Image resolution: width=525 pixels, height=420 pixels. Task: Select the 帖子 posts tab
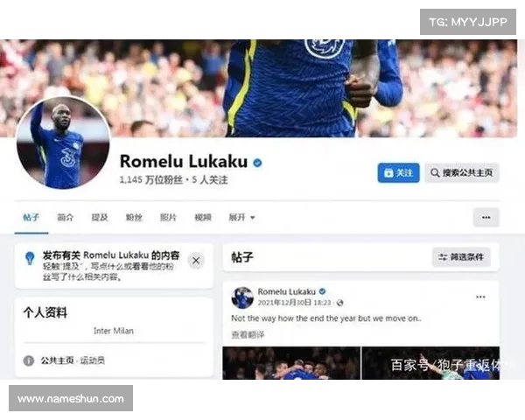[x=31, y=217]
